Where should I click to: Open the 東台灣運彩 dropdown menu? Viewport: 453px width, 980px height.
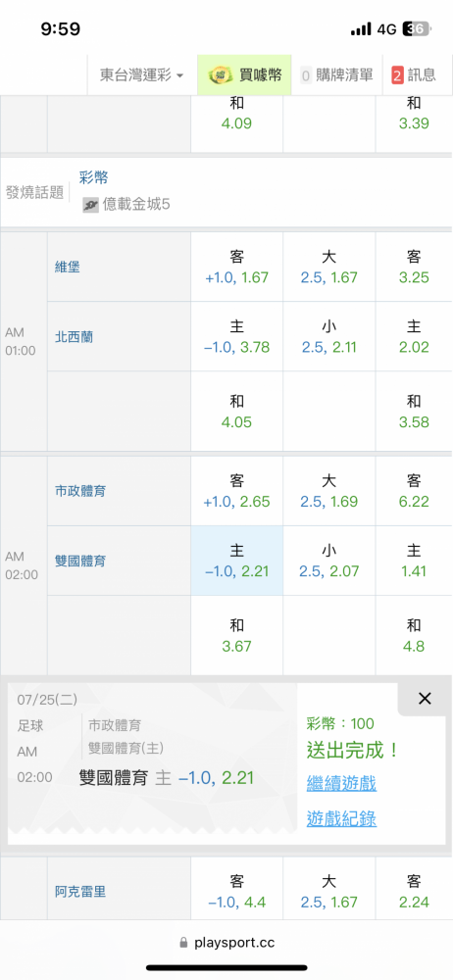click(x=142, y=75)
